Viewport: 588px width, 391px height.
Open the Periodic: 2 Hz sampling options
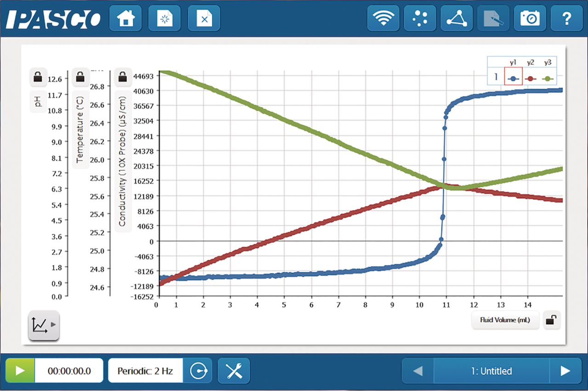145,371
